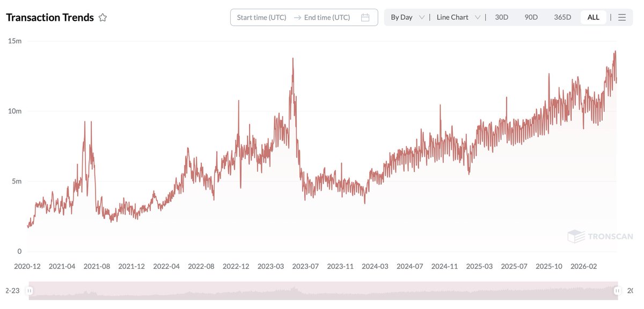Click the 2024-03 x-axis label
Viewport: 644px width, 309px height.
(x=375, y=266)
